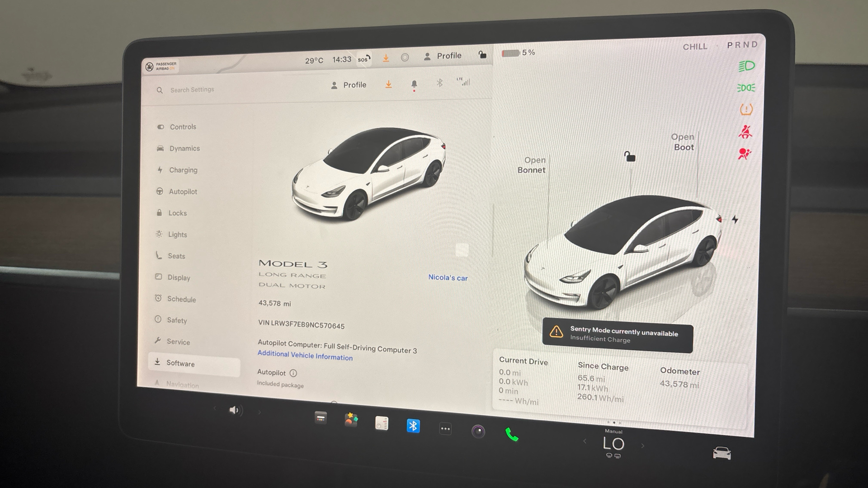Click the charge port lightning icon

[x=735, y=220]
